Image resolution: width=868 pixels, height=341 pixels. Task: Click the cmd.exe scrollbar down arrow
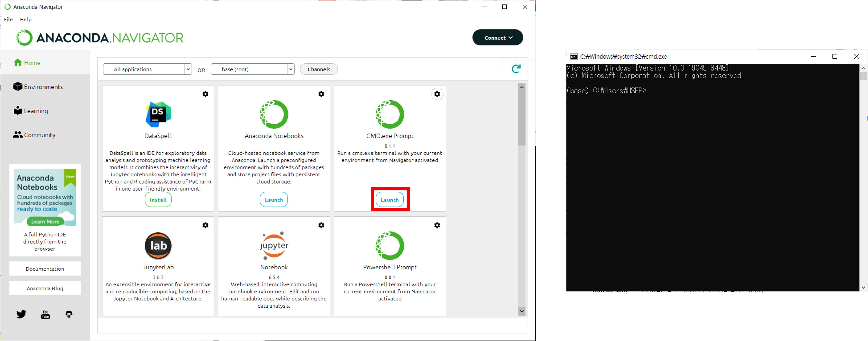(x=863, y=288)
